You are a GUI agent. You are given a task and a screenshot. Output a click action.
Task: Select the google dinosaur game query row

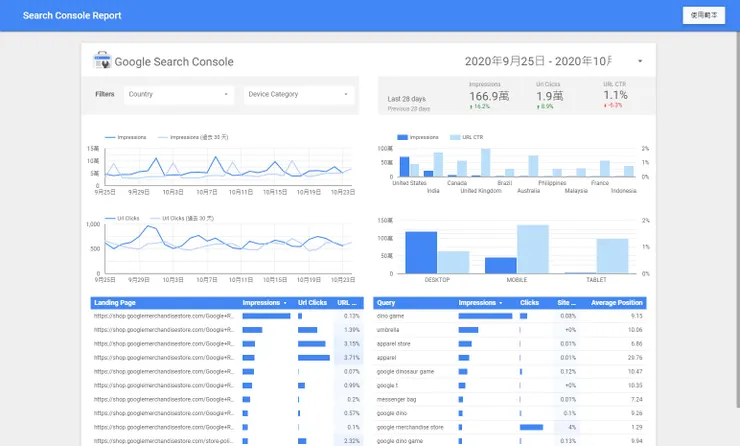[x=510, y=372]
